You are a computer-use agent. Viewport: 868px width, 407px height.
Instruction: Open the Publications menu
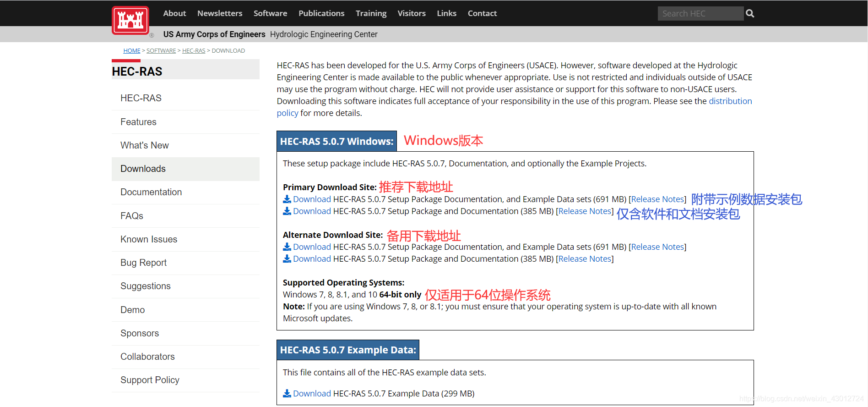[321, 13]
